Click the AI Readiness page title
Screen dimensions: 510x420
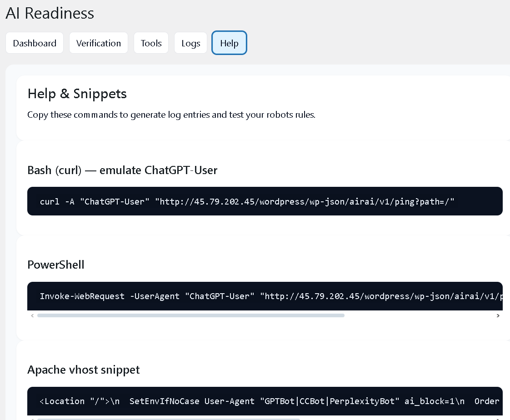(x=50, y=13)
